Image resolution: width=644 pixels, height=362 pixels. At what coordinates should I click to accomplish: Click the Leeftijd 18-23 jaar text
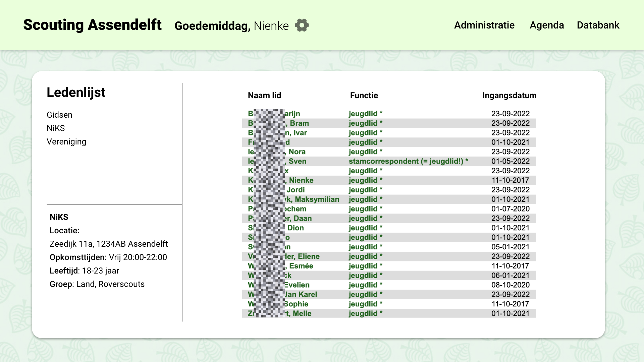point(84,270)
